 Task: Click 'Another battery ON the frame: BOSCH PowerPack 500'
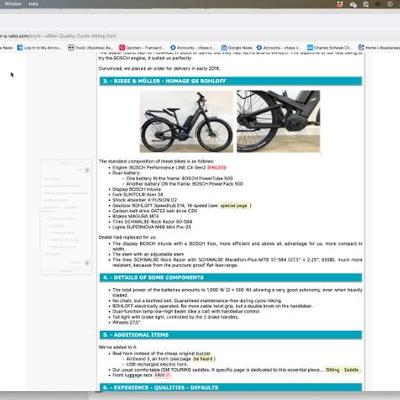[184, 184]
